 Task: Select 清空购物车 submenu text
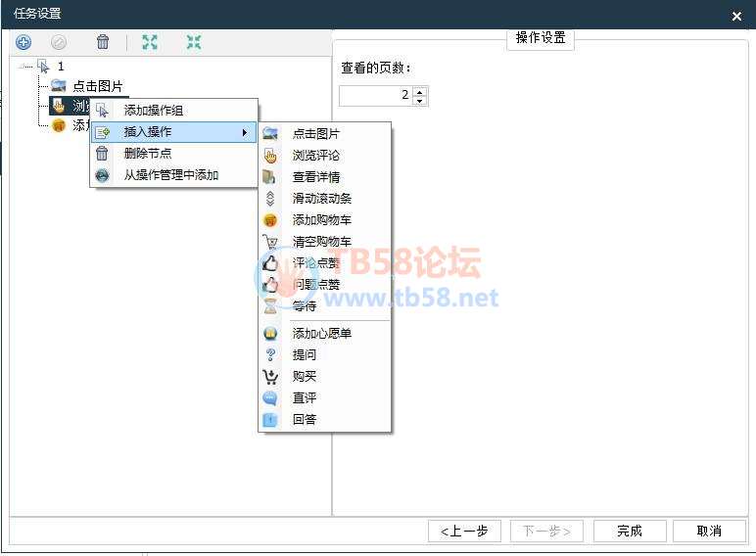321,242
